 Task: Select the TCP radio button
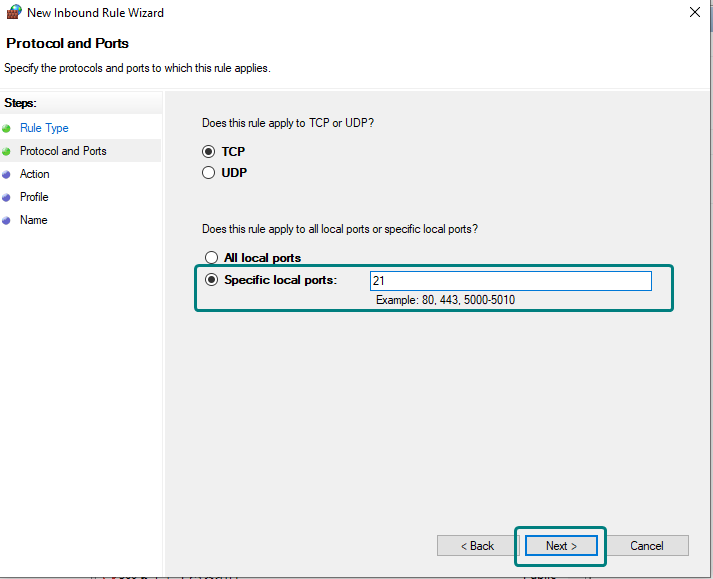pyautogui.click(x=209, y=152)
